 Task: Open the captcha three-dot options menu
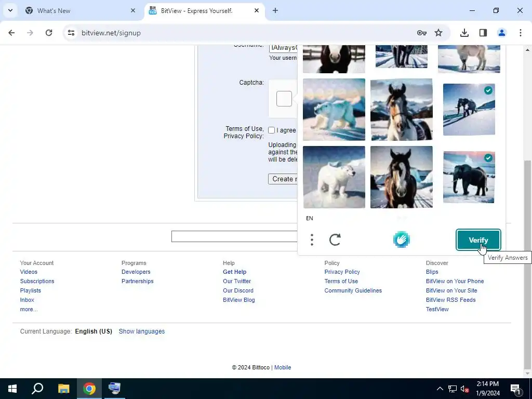click(x=312, y=240)
